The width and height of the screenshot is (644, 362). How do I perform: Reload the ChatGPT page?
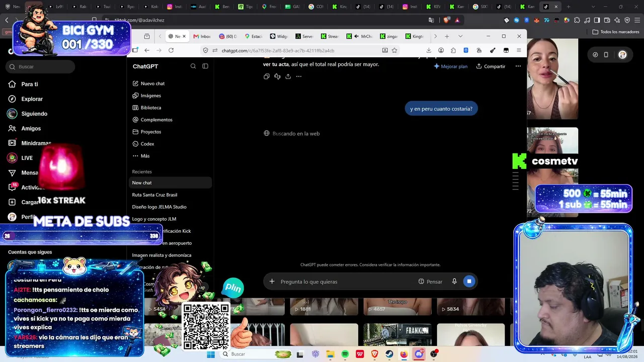pyautogui.click(x=171, y=50)
